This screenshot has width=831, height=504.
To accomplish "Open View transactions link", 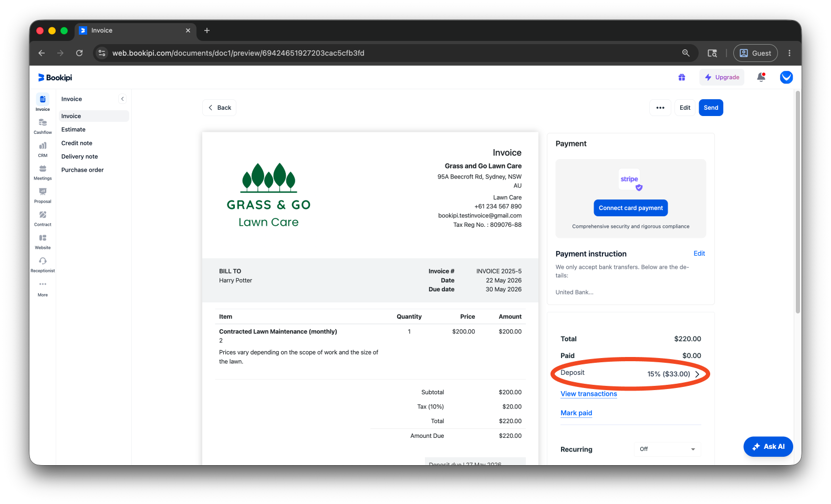I will [588, 394].
